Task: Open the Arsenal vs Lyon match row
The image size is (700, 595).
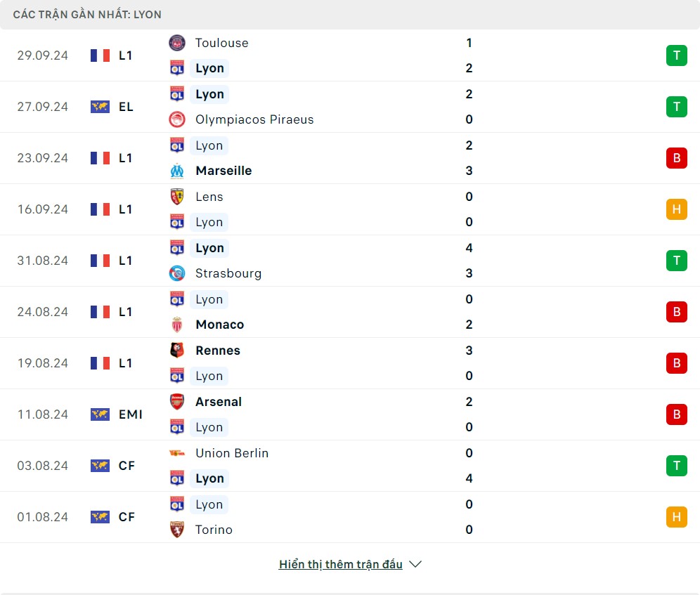Action: click(x=351, y=414)
